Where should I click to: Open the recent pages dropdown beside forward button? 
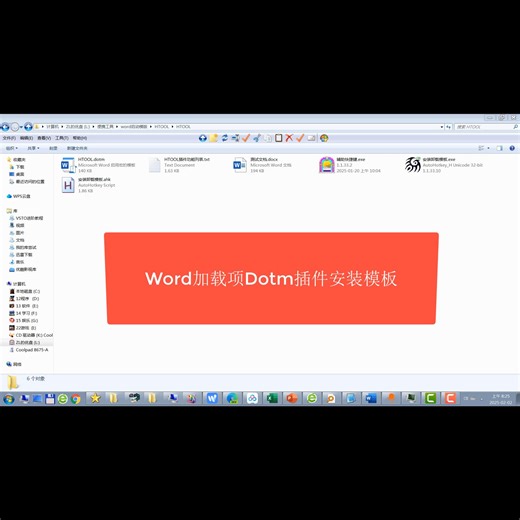(21, 127)
